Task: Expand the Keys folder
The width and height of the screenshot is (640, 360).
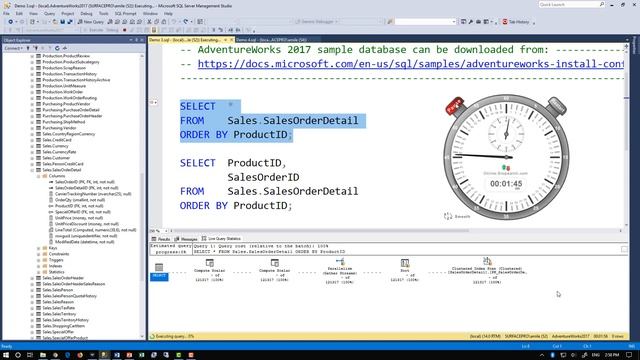Action: pos(39,248)
